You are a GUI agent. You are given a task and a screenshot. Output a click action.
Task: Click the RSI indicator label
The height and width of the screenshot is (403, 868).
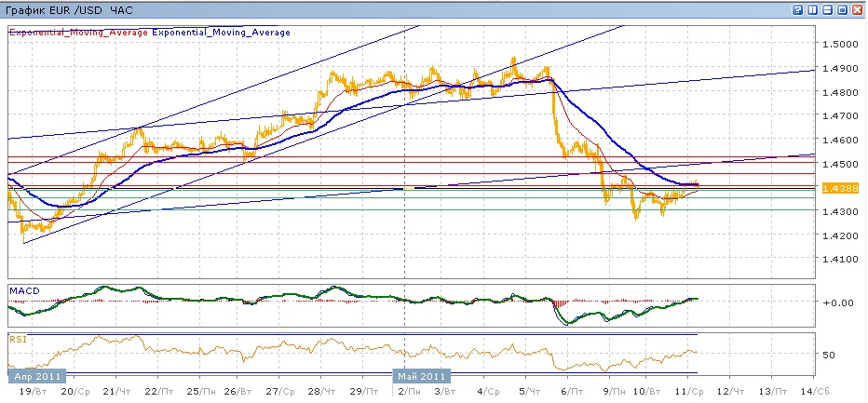tap(18, 339)
